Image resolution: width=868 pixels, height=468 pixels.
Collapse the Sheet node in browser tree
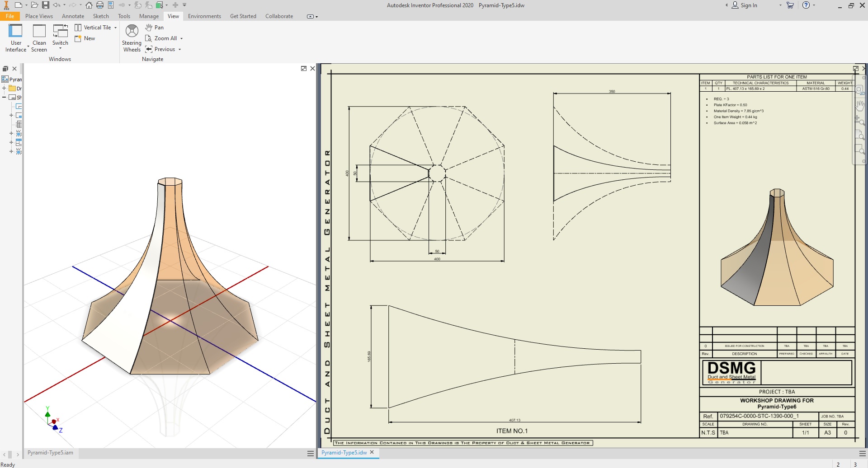click(4, 97)
